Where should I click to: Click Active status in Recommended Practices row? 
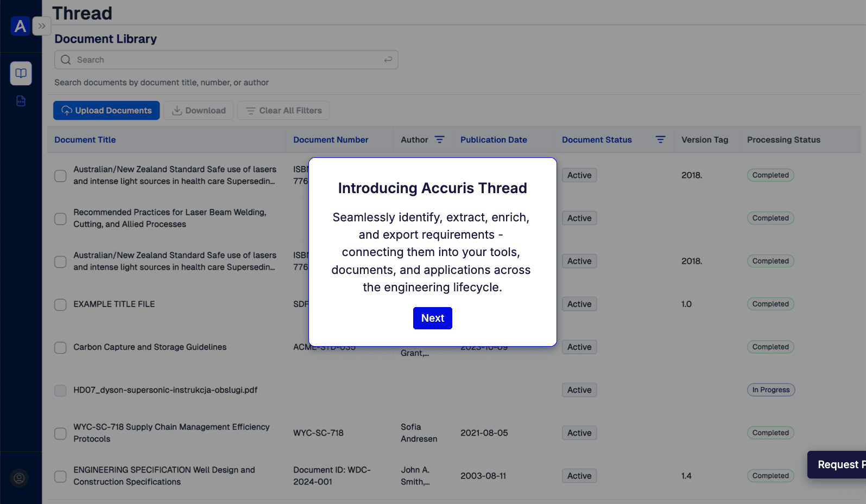(x=579, y=218)
